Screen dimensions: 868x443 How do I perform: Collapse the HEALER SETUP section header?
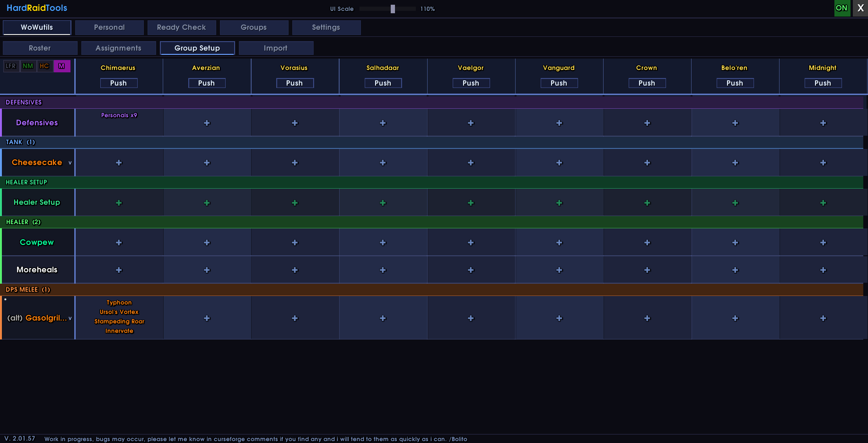[432, 182]
